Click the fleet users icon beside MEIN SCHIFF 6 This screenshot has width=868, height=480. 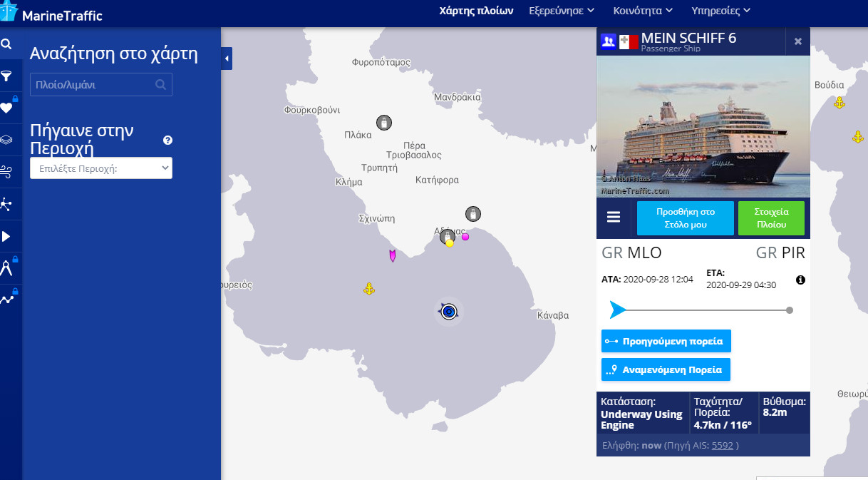pos(608,41)
